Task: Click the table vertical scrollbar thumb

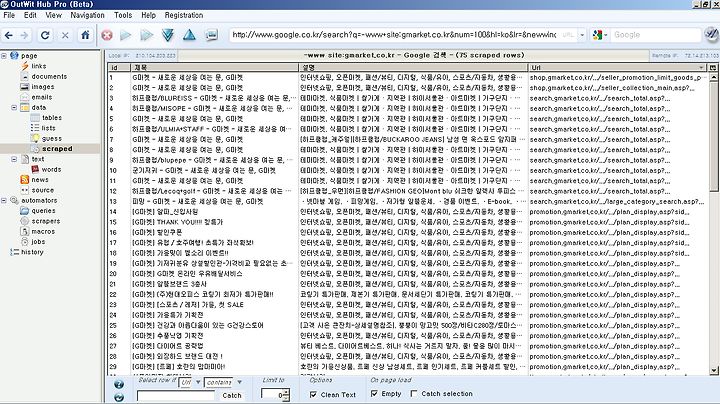Action: [x=714, y=136]
